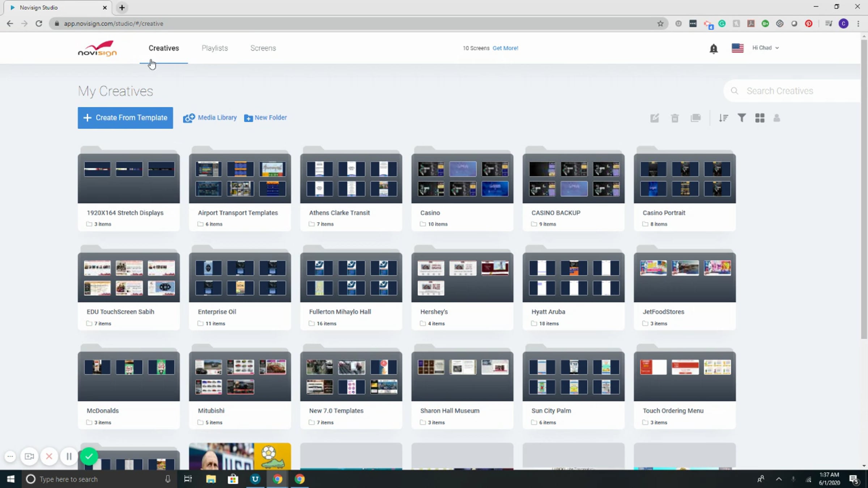Click the Pinterest extension icon
The height and width of the screenshot is (488, 868).
809,23
